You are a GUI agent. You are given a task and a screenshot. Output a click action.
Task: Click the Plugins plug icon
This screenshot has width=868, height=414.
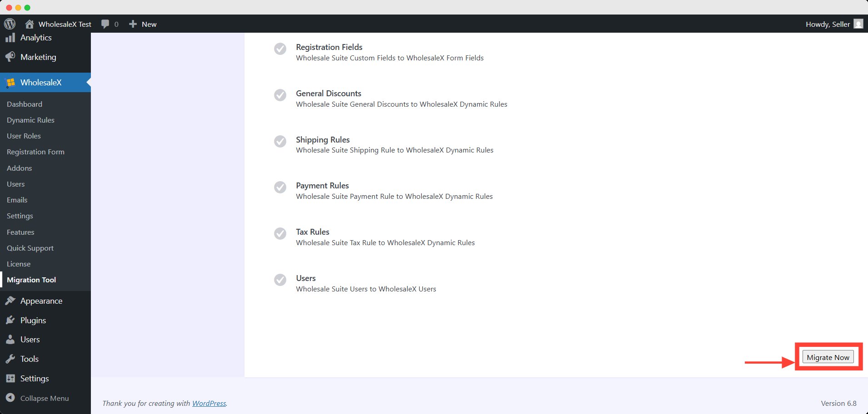tap(10, 320)
